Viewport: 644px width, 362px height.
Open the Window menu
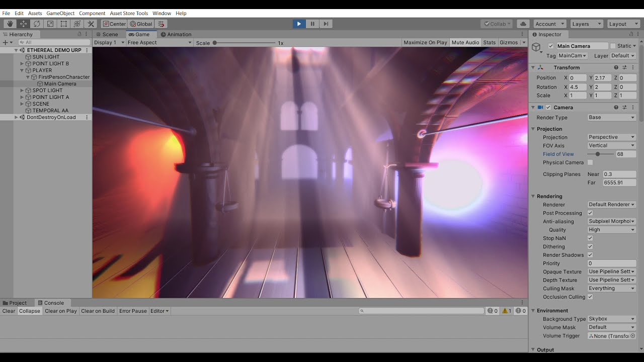162,13
